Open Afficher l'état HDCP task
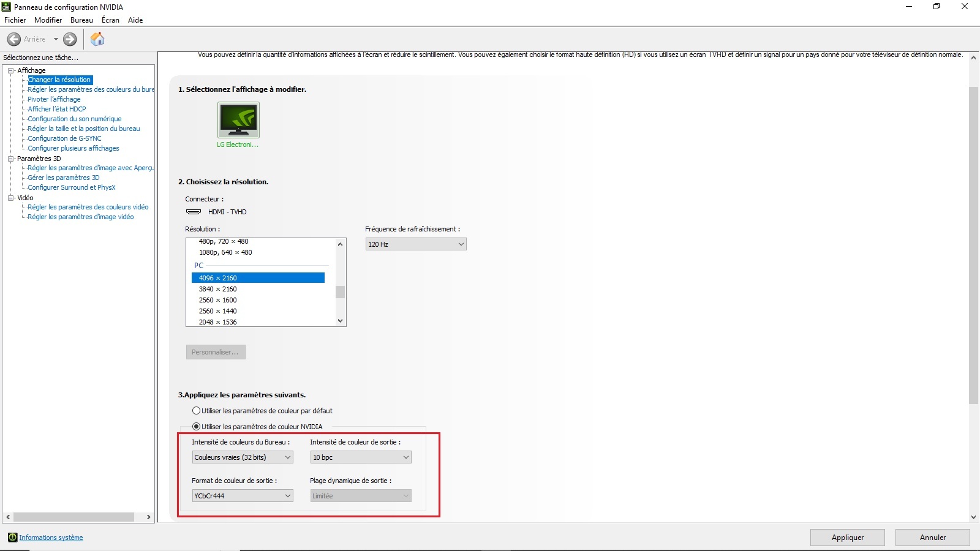This screenshot has height=551, width=980. [57, 109]
